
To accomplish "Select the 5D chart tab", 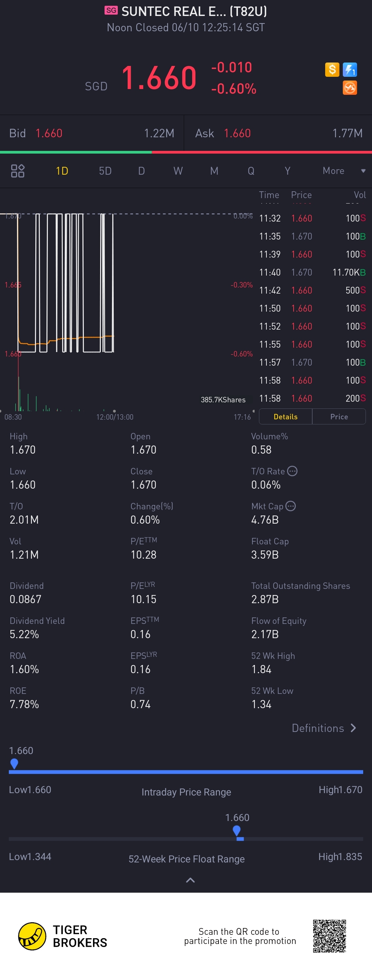I will coord(105,171).
